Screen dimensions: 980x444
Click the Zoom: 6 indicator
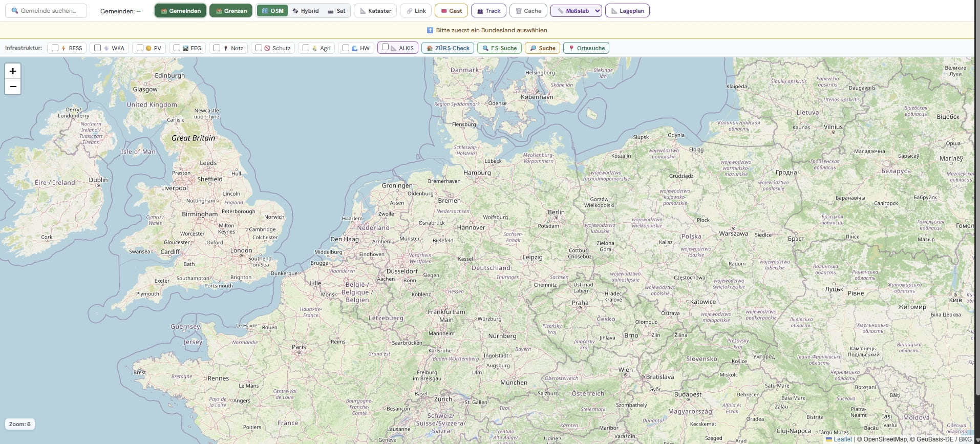pos(20,424)
